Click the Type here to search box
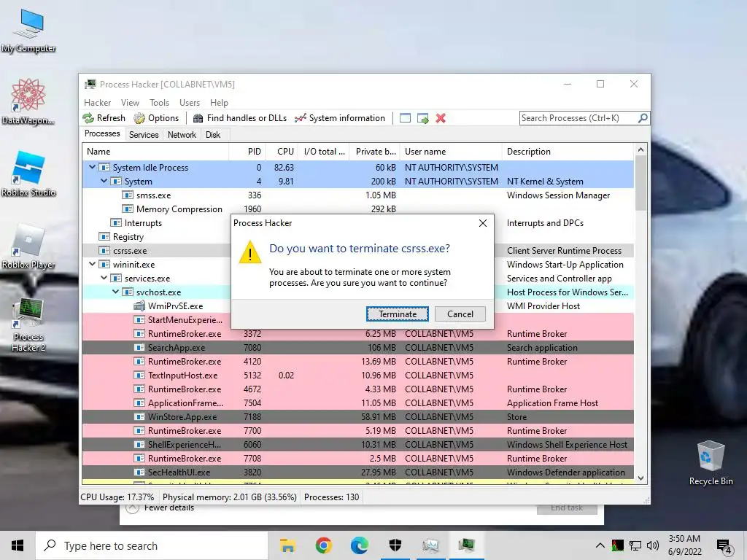Screen dimensions: 747x560 152,545
